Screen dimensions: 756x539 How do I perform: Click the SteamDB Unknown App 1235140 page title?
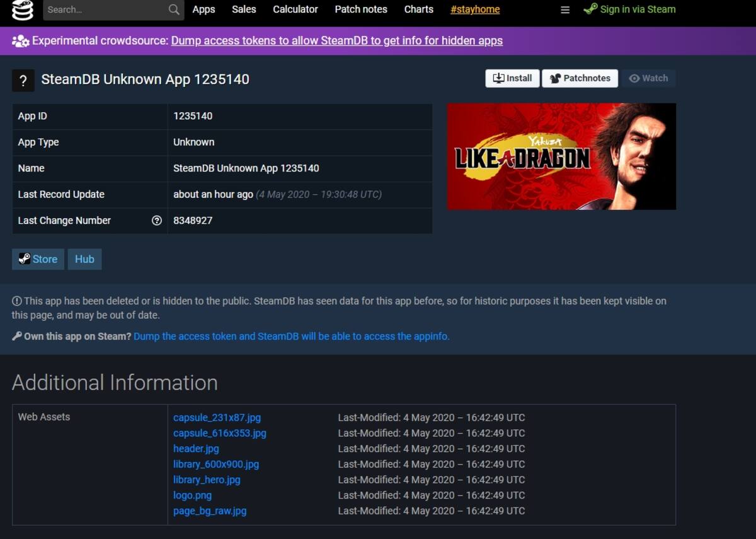click(x=145, y=79)
